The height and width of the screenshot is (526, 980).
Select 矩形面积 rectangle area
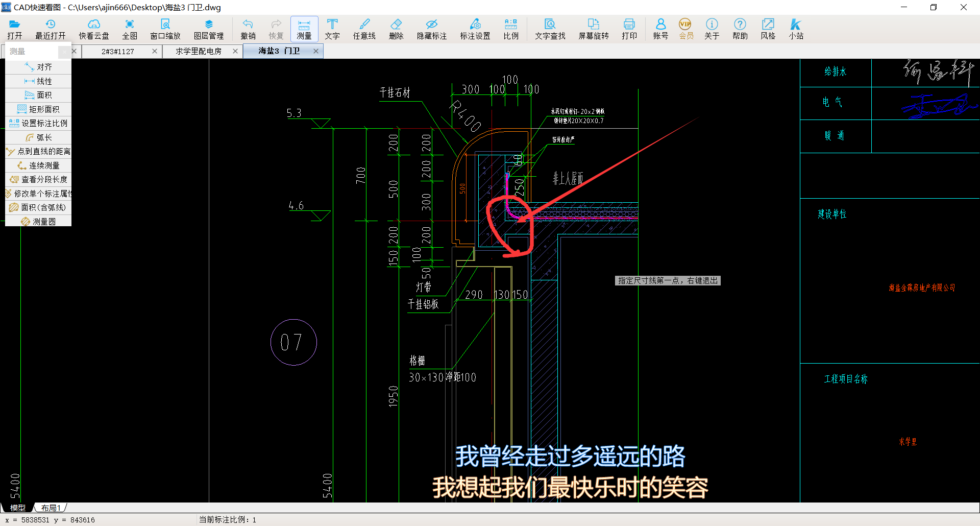click(38, 109)
